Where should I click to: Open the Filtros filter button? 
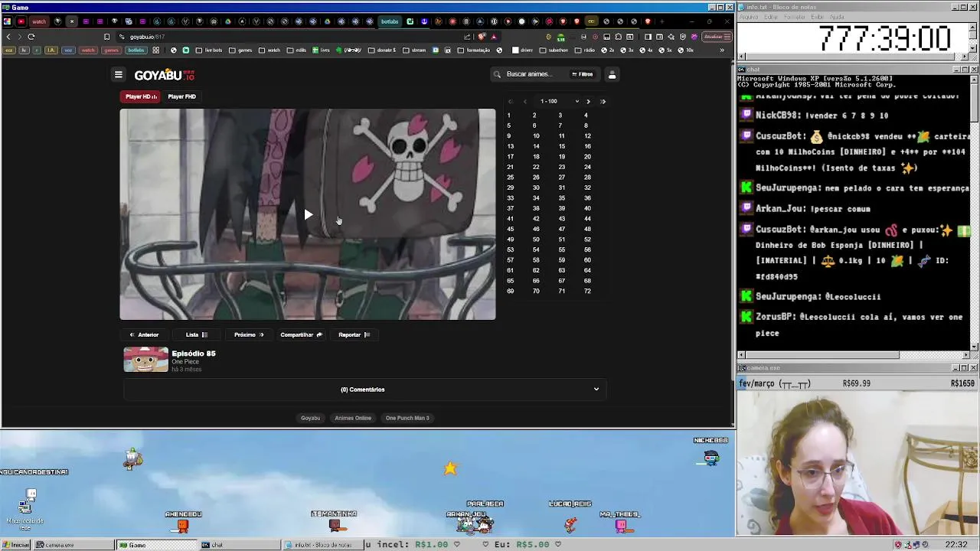coord(583,74)
